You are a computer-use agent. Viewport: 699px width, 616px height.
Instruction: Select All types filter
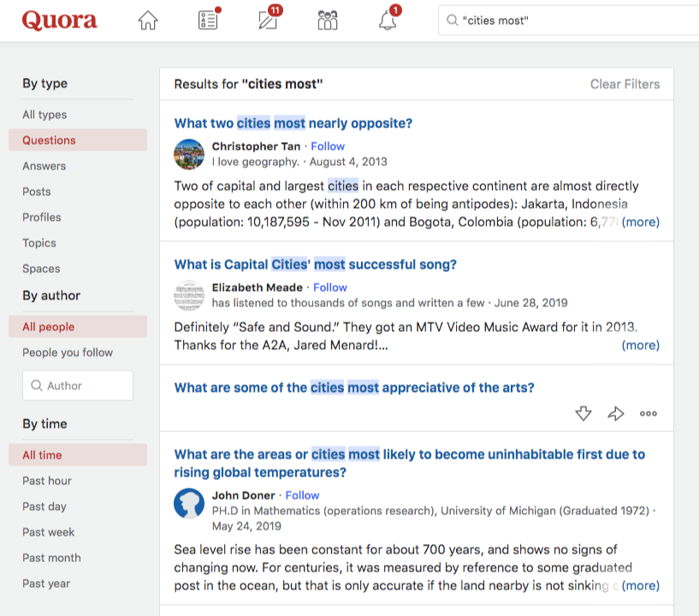pyautogui.click(x=44, y=115)
